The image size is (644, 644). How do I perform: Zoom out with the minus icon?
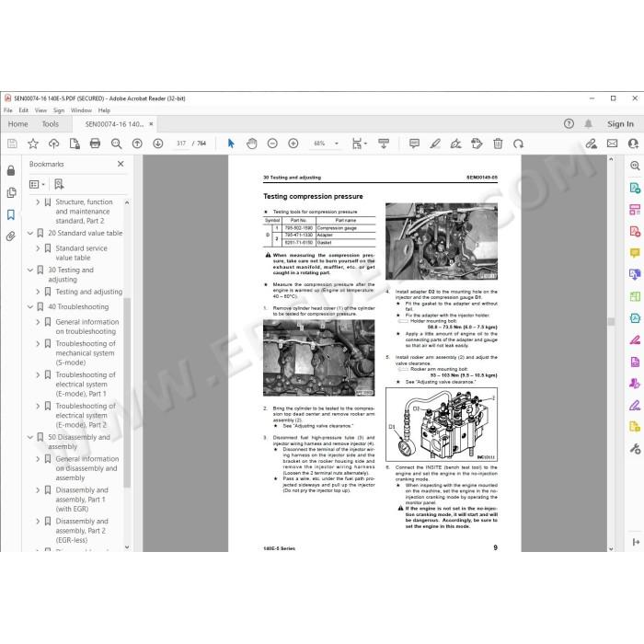[272, 144]
